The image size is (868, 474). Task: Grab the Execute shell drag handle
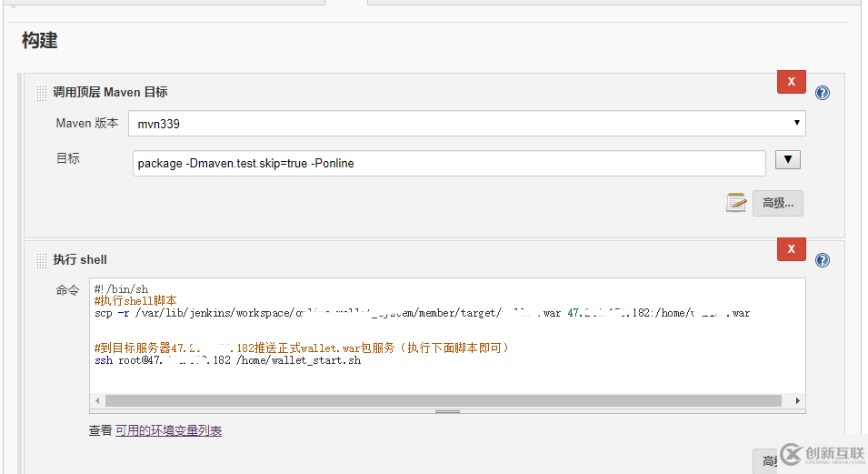pos(42,260)
